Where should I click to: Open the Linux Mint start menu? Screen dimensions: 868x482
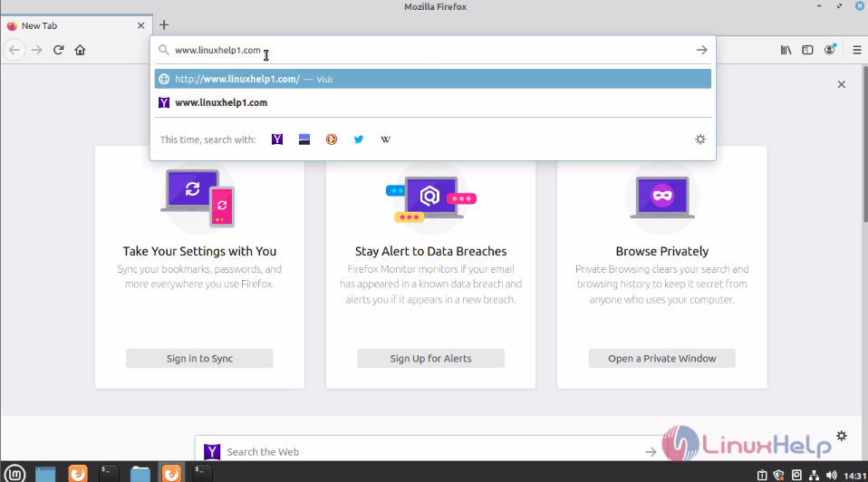click(x=14, y=474)
